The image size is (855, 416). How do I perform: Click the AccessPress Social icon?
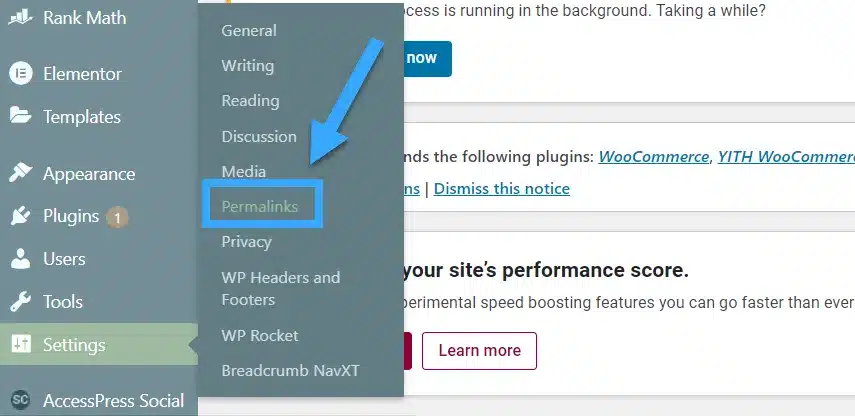tap(20, 400)
